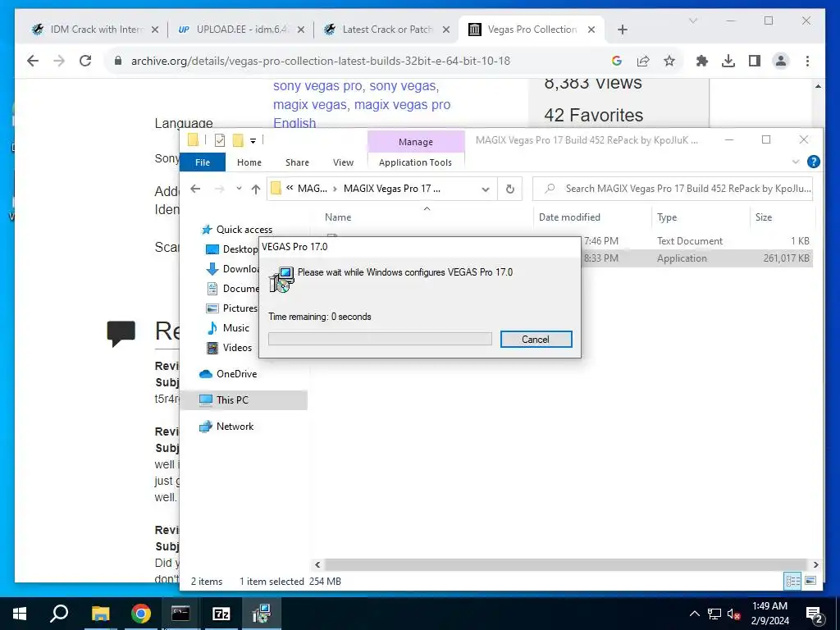Open Chrome downloads icon

pyautogui.click(x=728, y=61)
